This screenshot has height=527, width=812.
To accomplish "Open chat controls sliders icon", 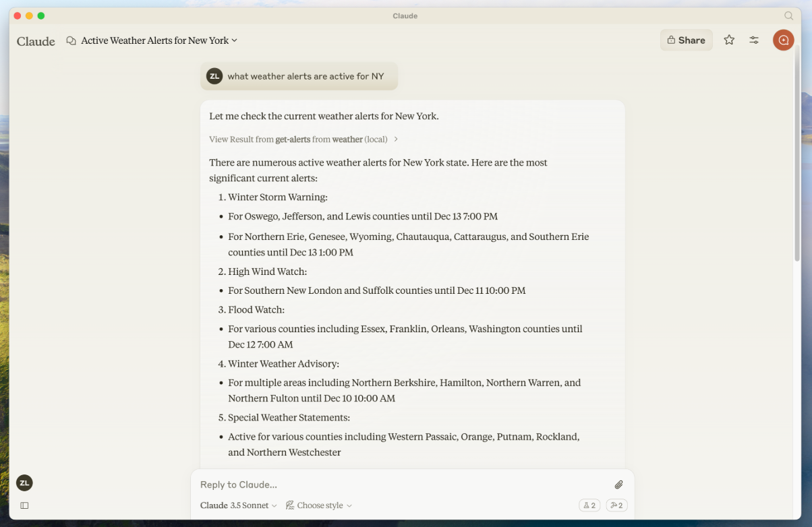I will point(754,40).
